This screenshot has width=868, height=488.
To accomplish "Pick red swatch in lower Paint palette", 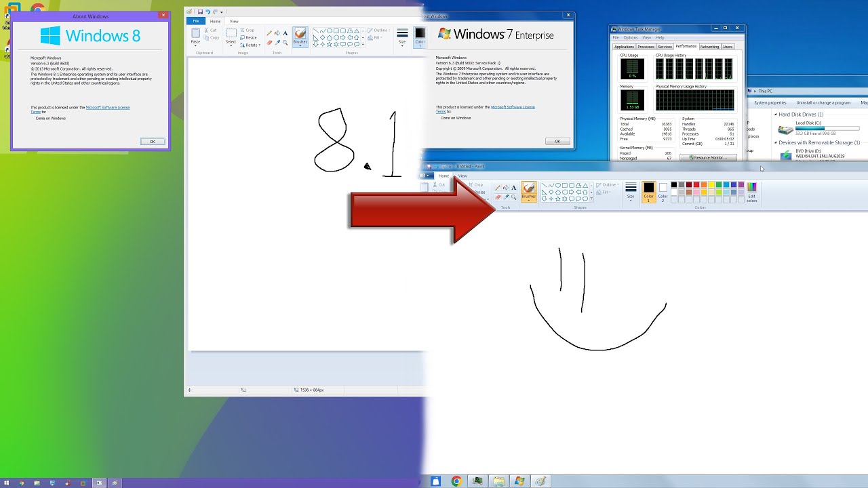I will coord(696,185).
